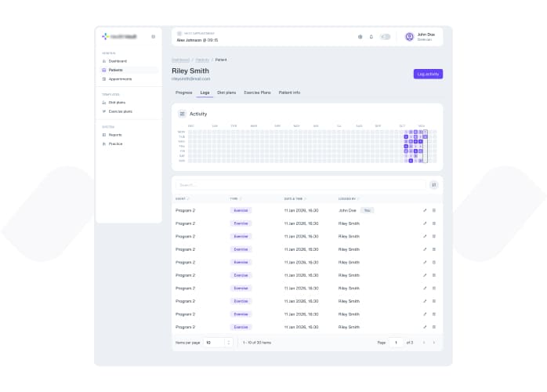
Task: Click the icon left of the bell
Action: 360,37
